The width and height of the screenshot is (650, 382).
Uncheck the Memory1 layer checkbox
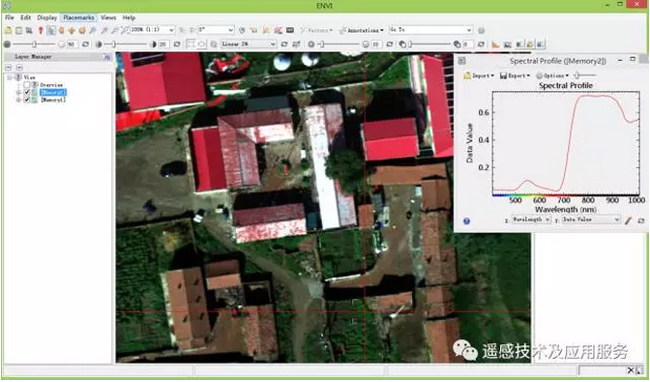[27, 100]
